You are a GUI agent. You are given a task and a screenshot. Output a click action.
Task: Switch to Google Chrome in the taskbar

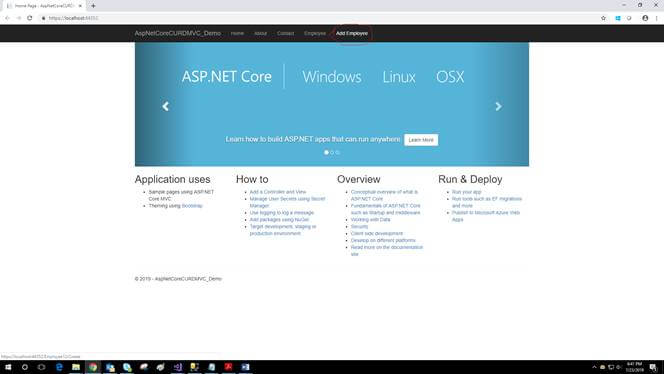pyautogui.click(x=93, y=367)
